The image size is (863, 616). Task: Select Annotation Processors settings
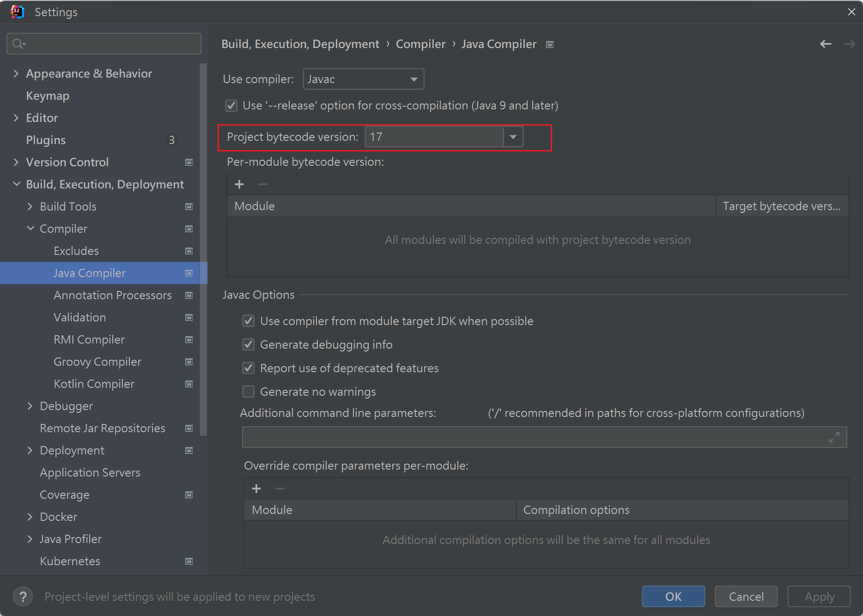coord(113,295)
